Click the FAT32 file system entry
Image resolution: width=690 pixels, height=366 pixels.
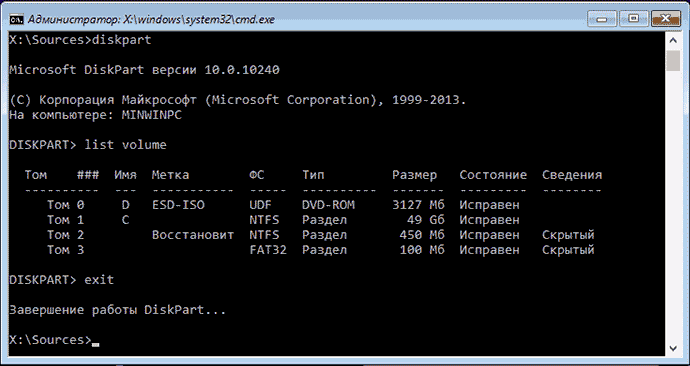[x=268, y=250]
